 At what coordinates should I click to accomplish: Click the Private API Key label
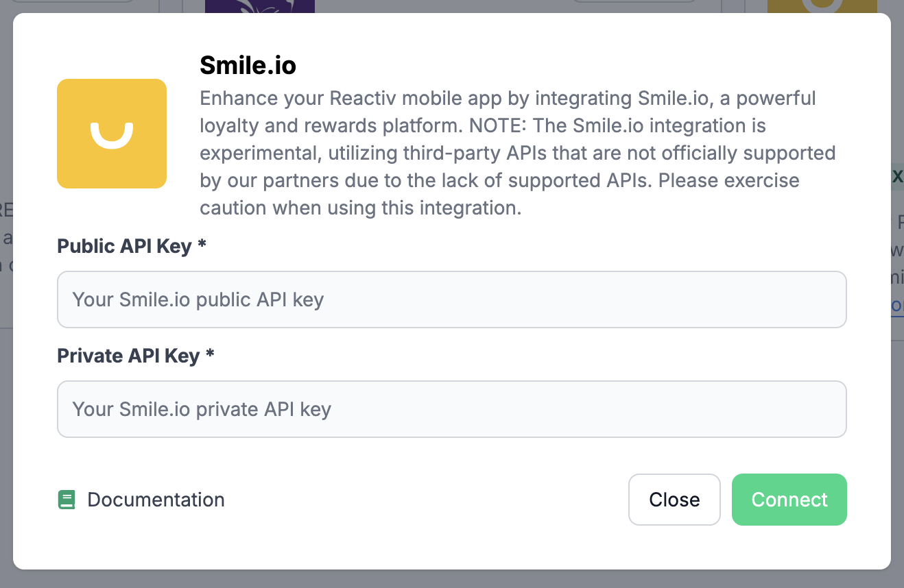point(128,356)
